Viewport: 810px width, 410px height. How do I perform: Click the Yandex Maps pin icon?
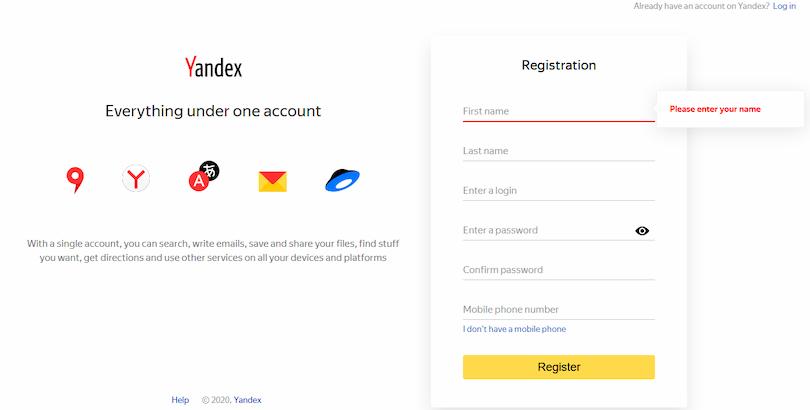click(75, 180)
